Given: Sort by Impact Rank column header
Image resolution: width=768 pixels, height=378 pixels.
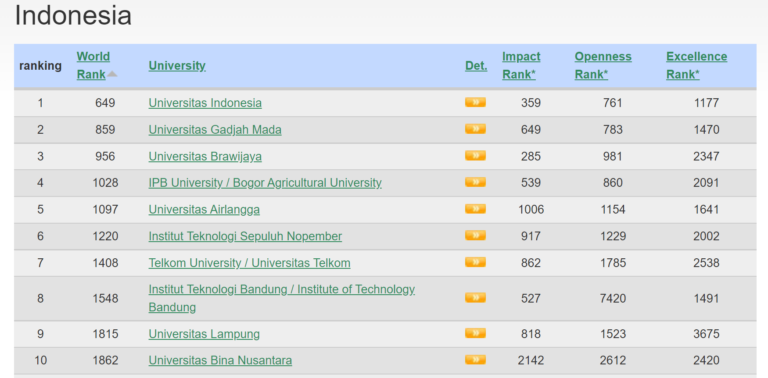Looking at the screenshot, I should [x=521, y=66].
